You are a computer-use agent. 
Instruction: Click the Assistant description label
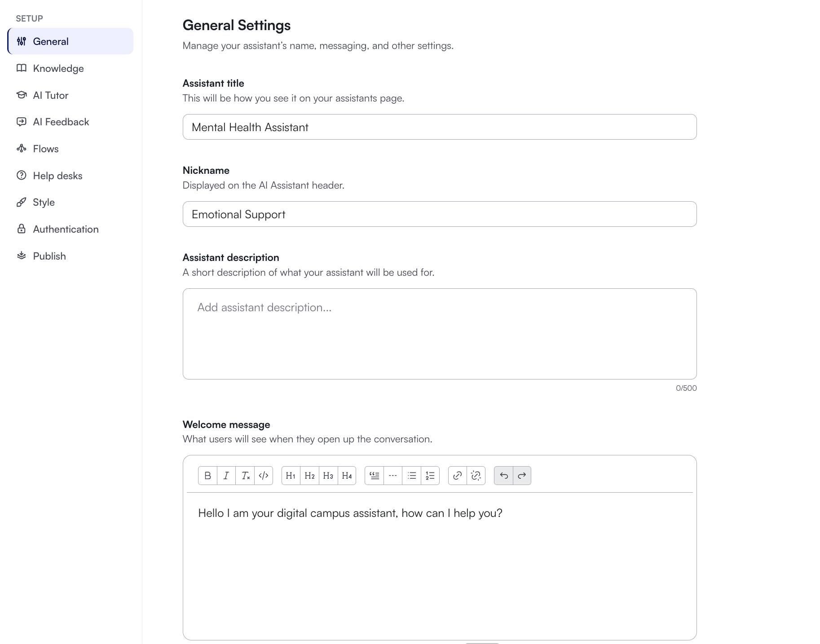231,257
